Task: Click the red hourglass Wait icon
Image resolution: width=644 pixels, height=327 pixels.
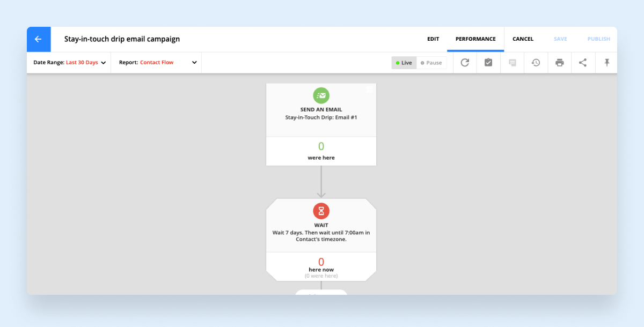Action: [321, 211]
